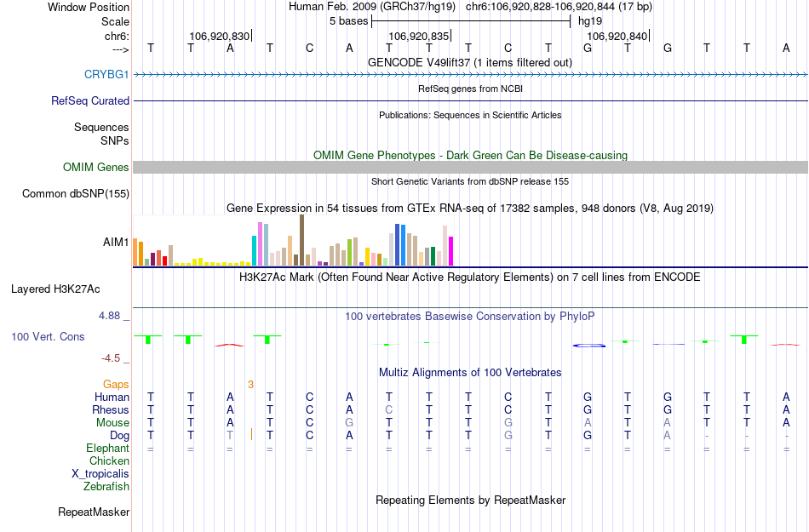The width and height of the screenshot is (809, 532).
Task: Click the RefSeq Curated dark blue line
Action: [470, 100]
